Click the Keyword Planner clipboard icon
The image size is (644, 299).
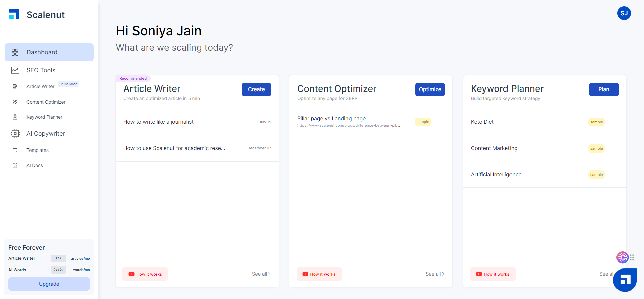coord(15,117)
